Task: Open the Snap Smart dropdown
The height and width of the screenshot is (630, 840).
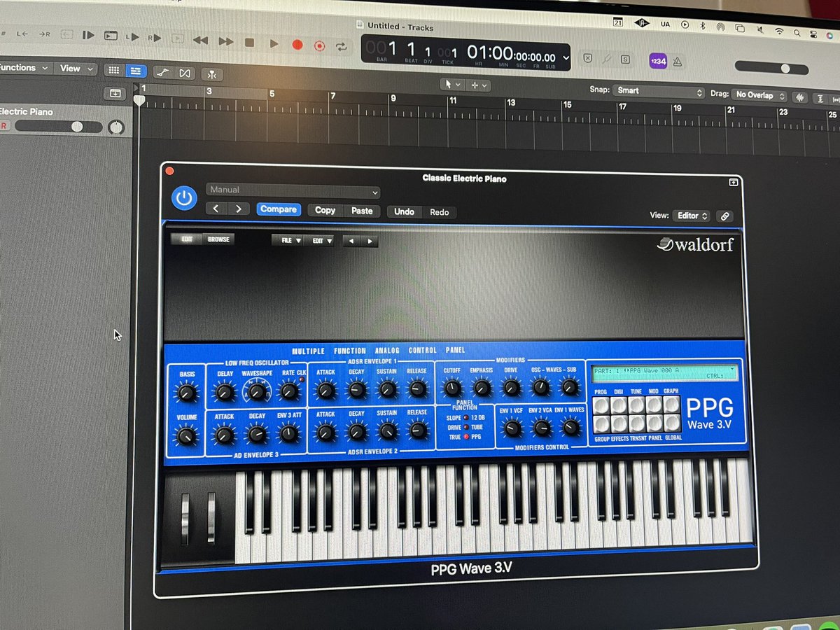Action: [x=658, y=92]
